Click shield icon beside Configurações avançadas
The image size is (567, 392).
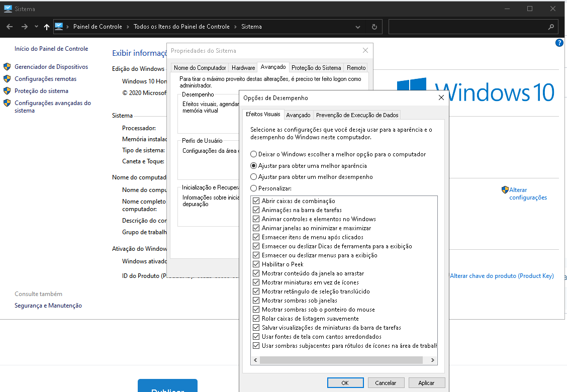tap(7, 103)
